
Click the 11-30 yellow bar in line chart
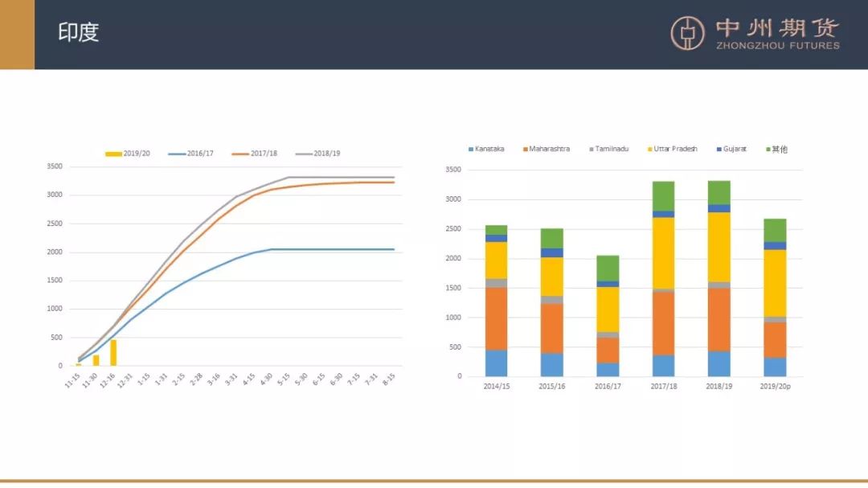tap(96, 361)
